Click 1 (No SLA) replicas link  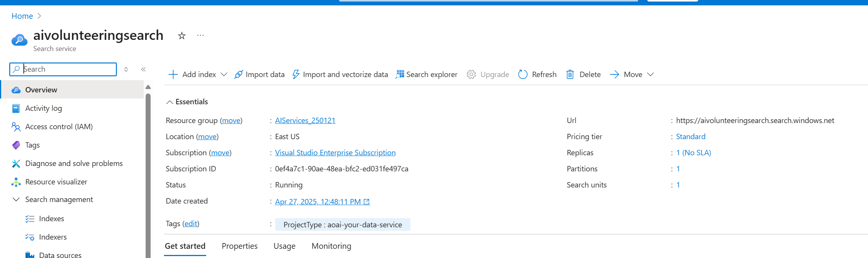click(x=694, y=153)
